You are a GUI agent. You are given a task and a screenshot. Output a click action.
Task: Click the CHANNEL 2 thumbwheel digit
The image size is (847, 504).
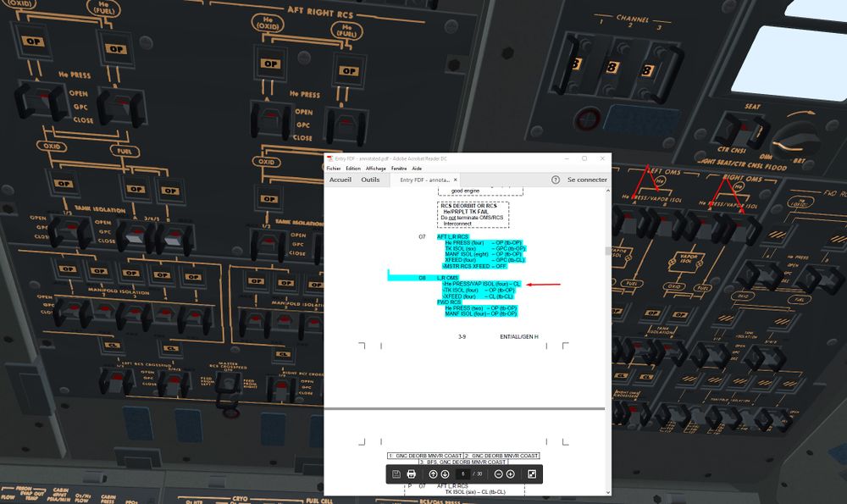coord(612,67)
